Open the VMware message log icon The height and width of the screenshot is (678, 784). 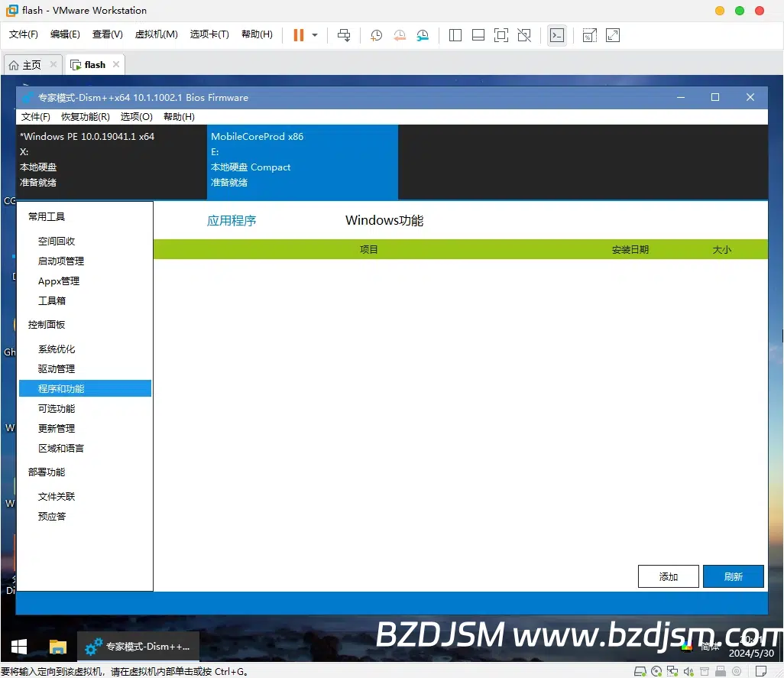pos(761,671)
